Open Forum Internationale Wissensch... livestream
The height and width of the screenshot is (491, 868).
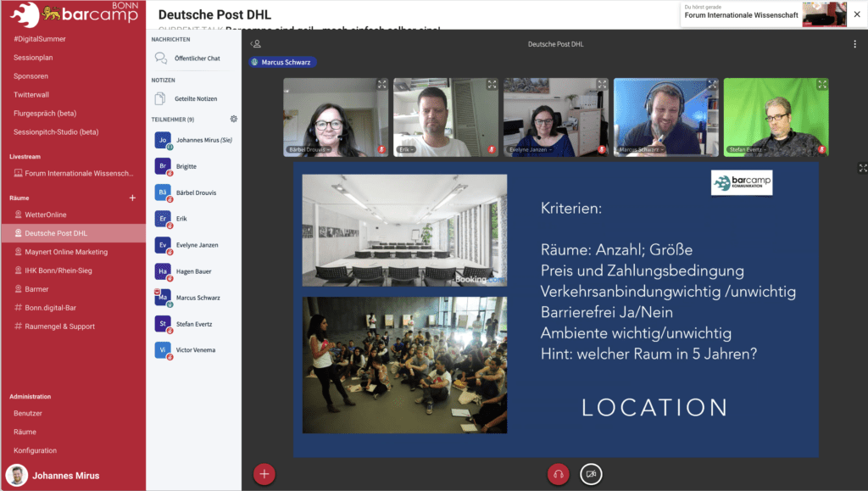coord(73,173)
